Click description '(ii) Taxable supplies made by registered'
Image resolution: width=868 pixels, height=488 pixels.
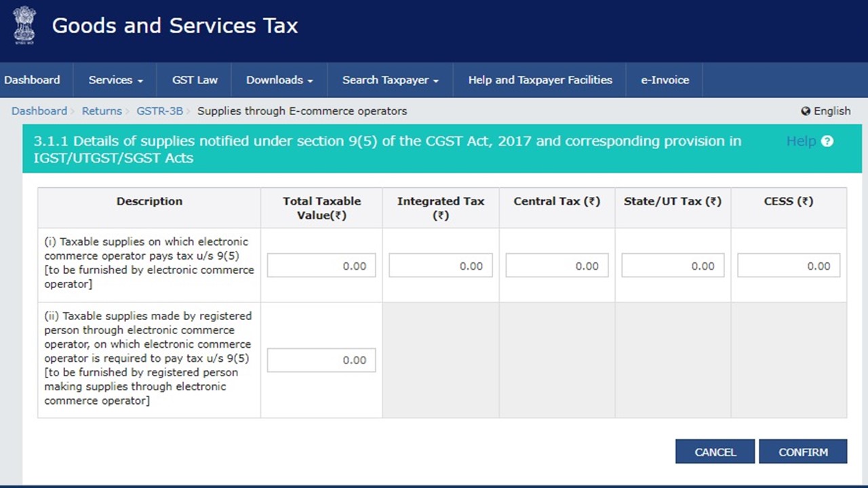click(148, 316)
